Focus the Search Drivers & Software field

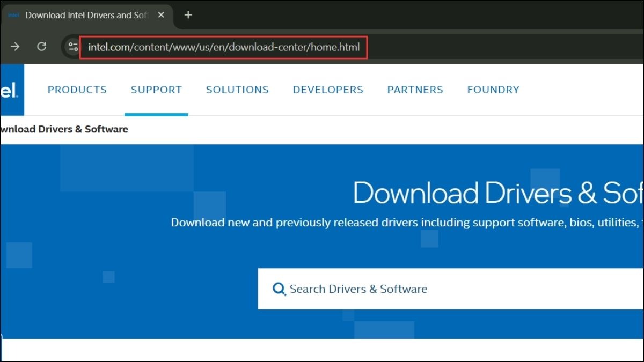(451, 289)
